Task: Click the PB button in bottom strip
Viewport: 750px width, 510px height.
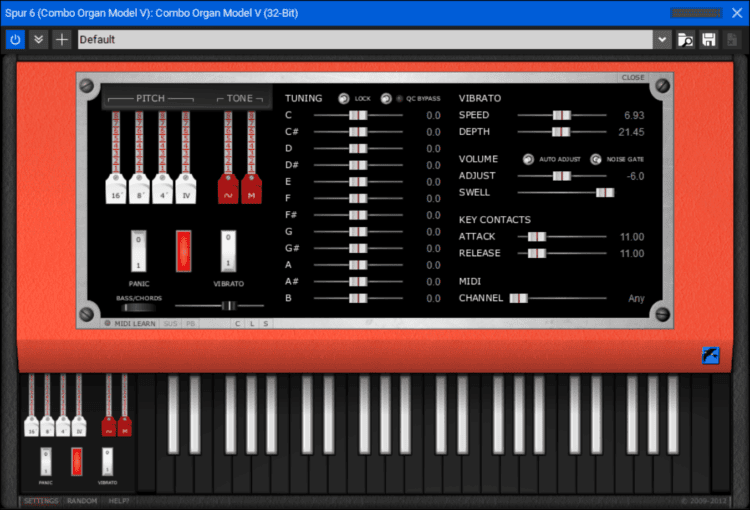Action: 190,324
